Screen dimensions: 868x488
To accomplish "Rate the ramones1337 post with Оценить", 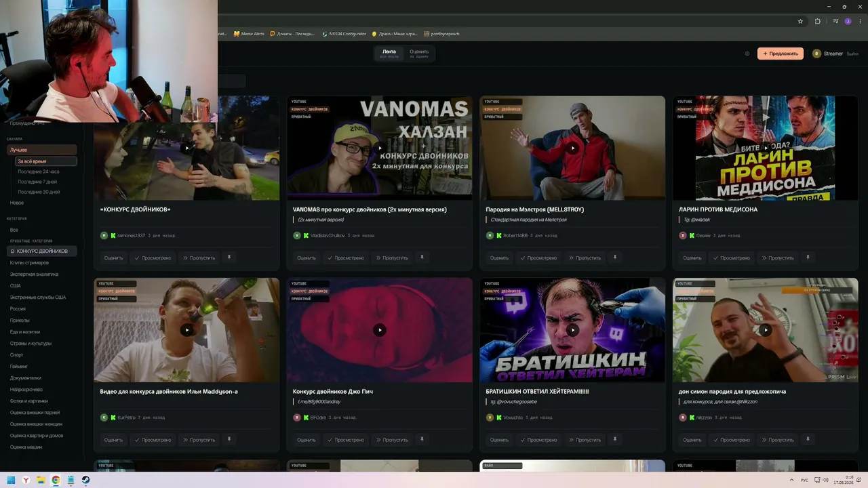I will 113,258.
